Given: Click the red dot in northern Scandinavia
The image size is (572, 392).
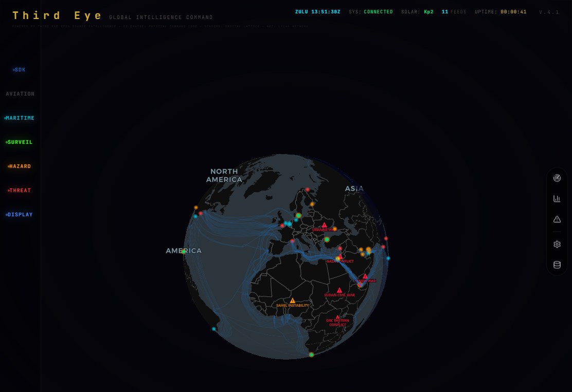Looking at the screenshot, I should tap(308, 190).
